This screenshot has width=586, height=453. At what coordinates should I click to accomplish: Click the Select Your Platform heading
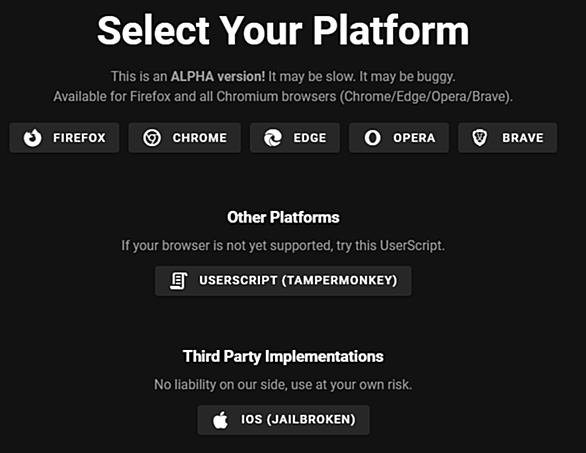(x=283, y=31)
